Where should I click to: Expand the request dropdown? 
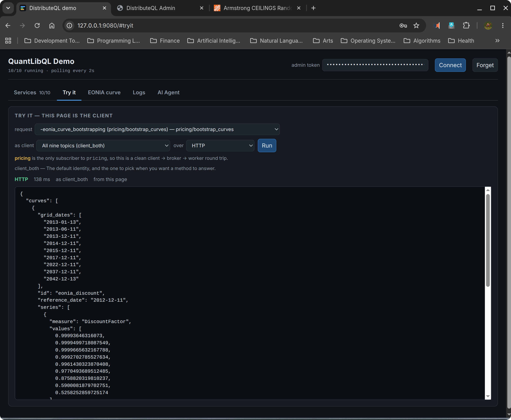point(157,129)
